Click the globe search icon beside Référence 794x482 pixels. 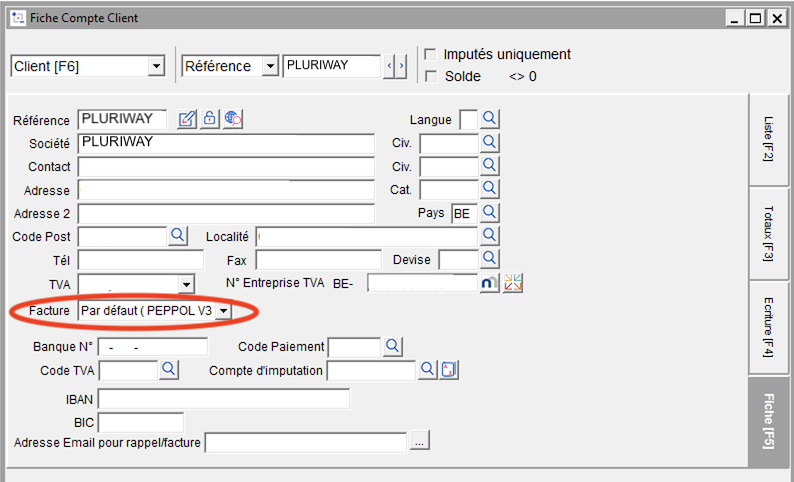tap(233, 119)
